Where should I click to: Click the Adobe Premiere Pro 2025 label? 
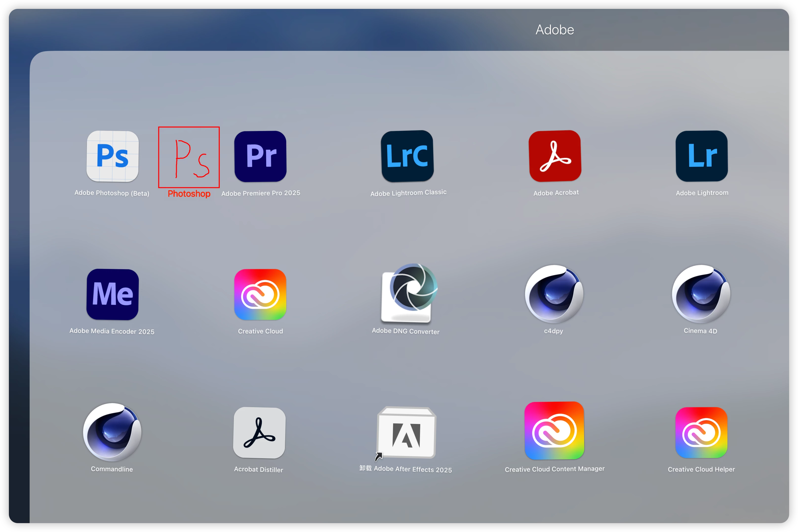[x=261, y=193]
